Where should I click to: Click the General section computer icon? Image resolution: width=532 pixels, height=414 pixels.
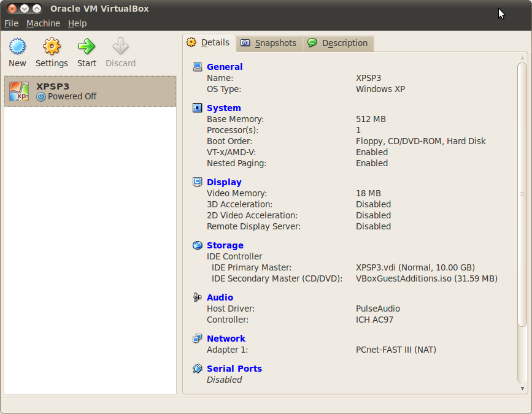point(198,67)
